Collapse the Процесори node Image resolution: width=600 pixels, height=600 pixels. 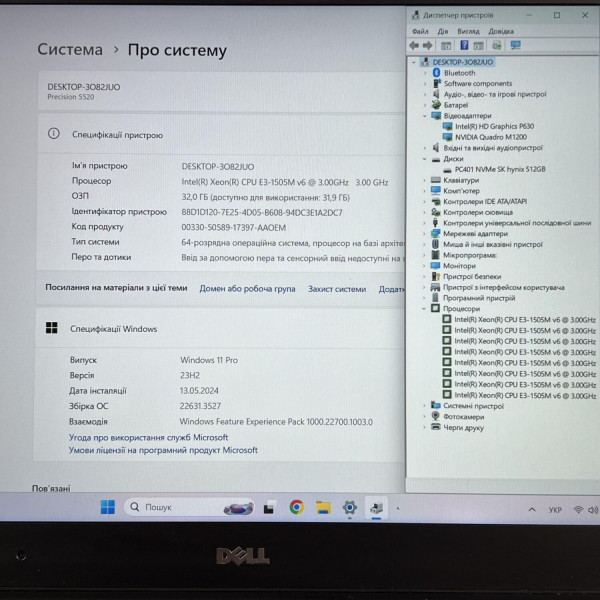(x=424, y=308)
